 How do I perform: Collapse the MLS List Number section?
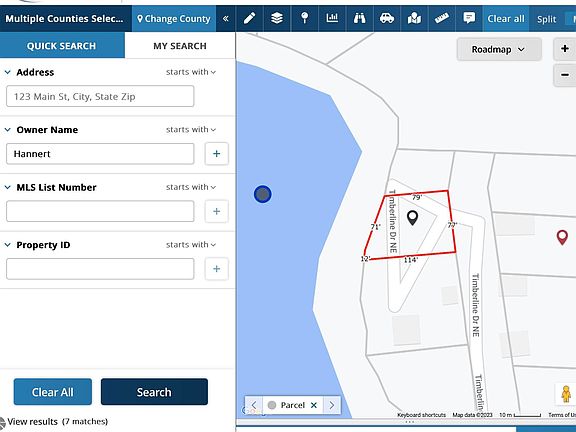point(7,187)
